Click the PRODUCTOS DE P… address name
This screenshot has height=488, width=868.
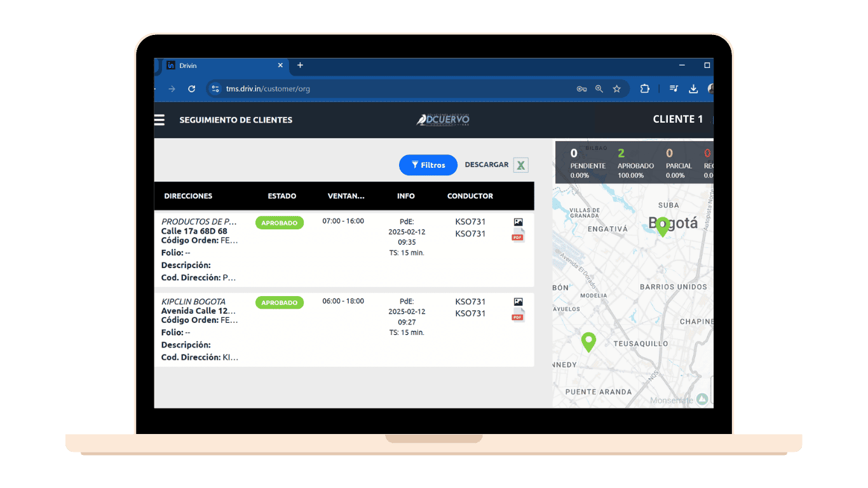pyautogui.click(x=199, y=222)
